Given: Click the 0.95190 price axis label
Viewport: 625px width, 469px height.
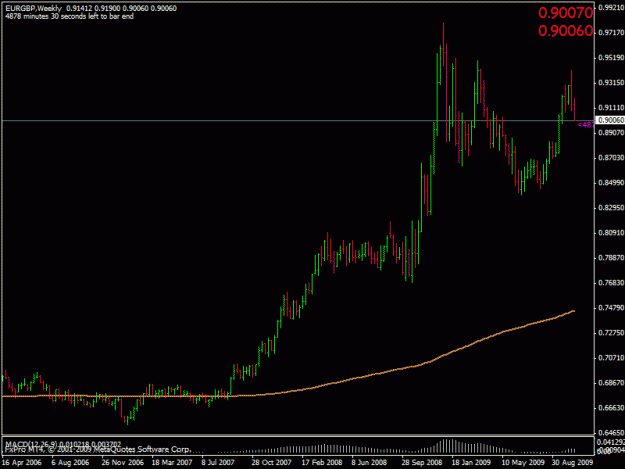Looking at the screenshot, I should coord(611,58).
